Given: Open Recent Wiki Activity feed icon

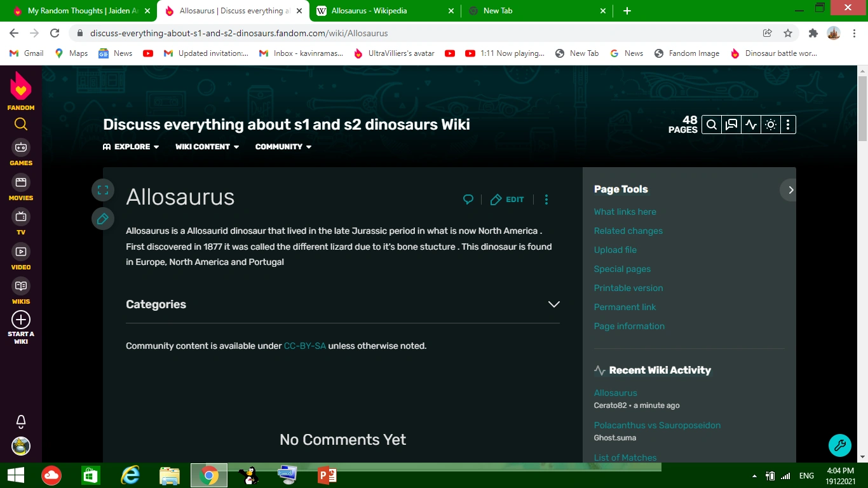Looking at the screenshot, I should tap(751, 125).
